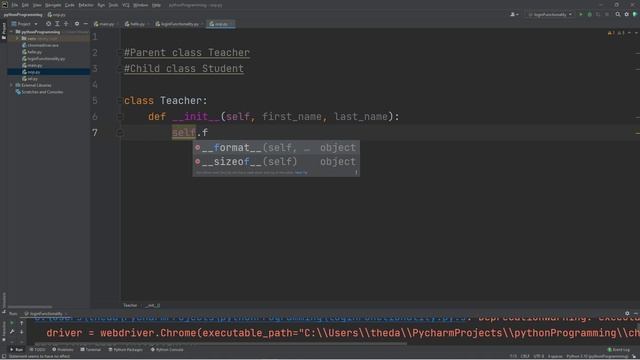
Task: Open the View menu
Action: coord(37,5)
